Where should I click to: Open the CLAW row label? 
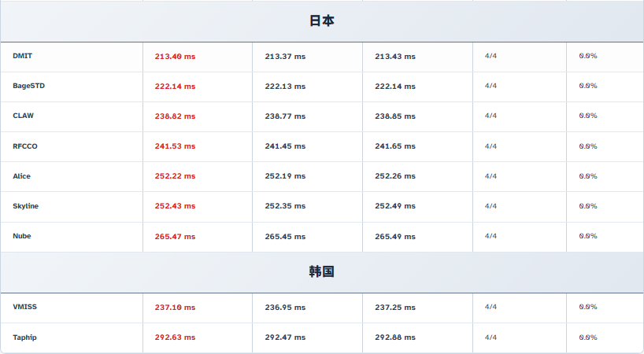(x=24, y=116)
